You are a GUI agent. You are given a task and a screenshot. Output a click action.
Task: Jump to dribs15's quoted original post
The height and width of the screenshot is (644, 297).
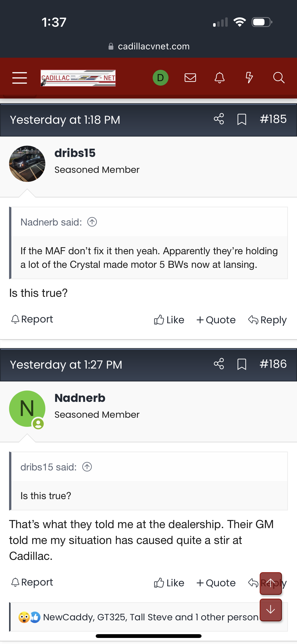[87, 467]
